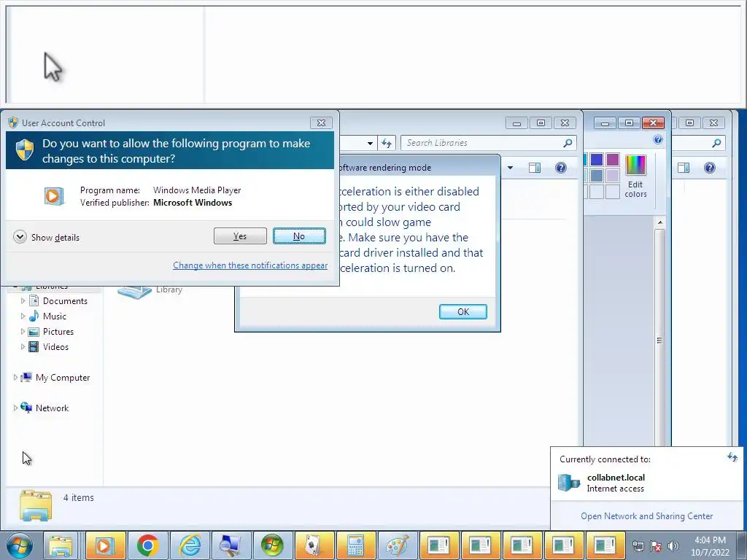Screen dimensions: 747x560
Task: Close the User Account Control dialog
Action: [321, 122]
